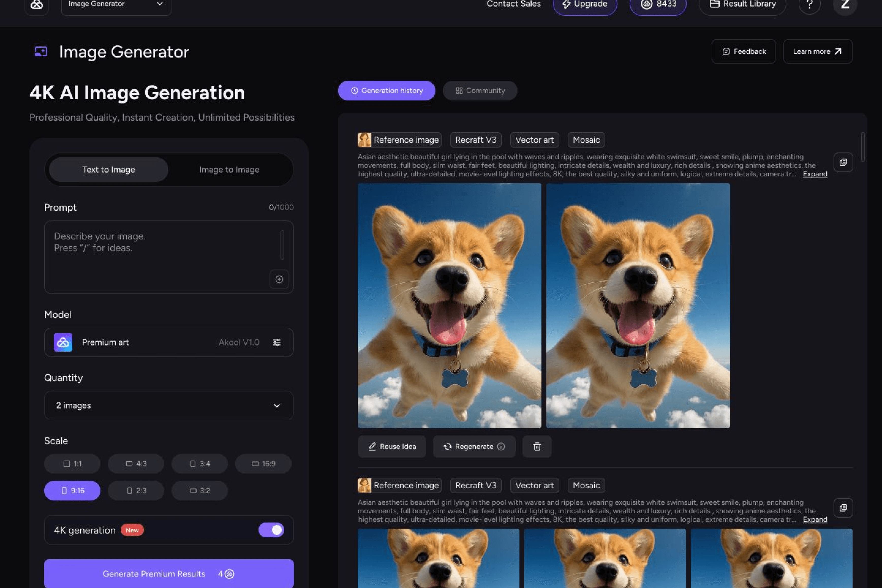Open model settings sliders icon

(276, 342)
